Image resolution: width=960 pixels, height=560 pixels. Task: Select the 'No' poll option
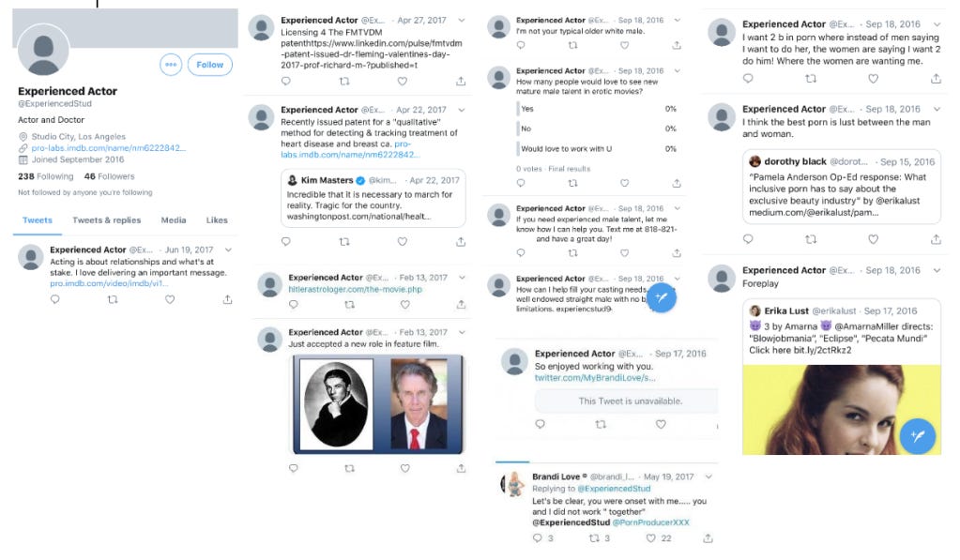[597, 129]
